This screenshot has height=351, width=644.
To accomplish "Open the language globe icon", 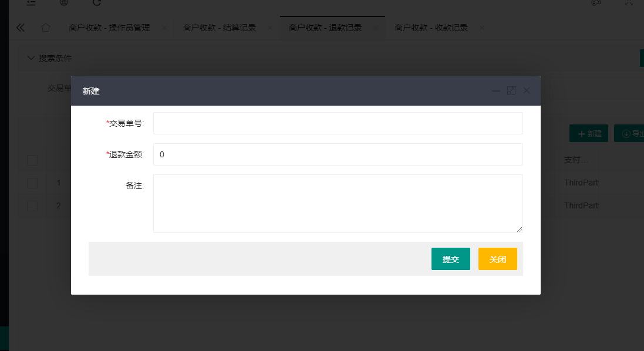I will point(64,3).
